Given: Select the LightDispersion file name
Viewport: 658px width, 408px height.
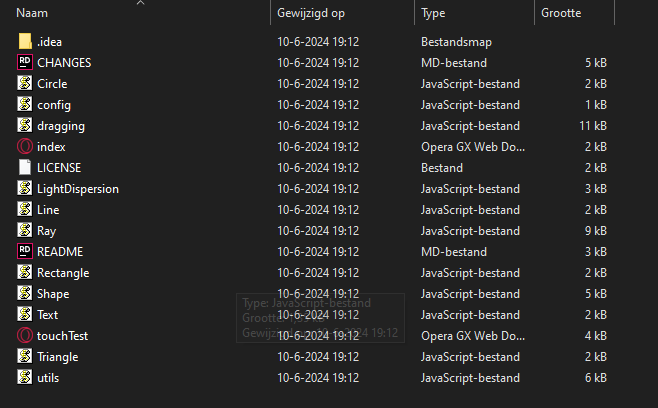Looking at the screenshot, I should tap(78, 189).
